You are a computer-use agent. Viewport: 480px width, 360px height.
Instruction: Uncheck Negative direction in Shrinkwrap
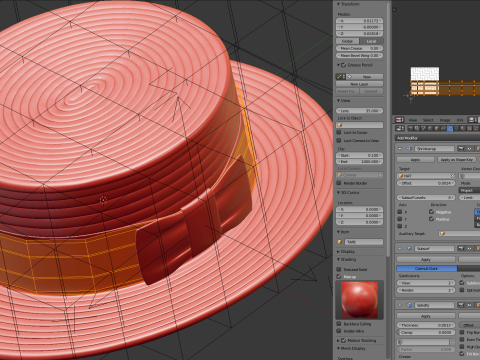(432, 212)
